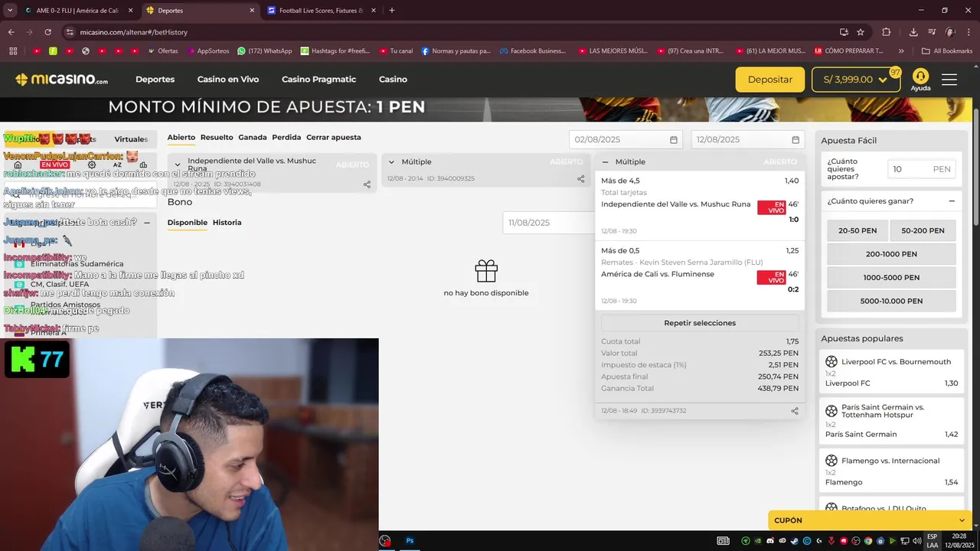980x551 pixels.
Task: Choose the 5000-10.000 PEN win range
Action: tap(891, 302)
